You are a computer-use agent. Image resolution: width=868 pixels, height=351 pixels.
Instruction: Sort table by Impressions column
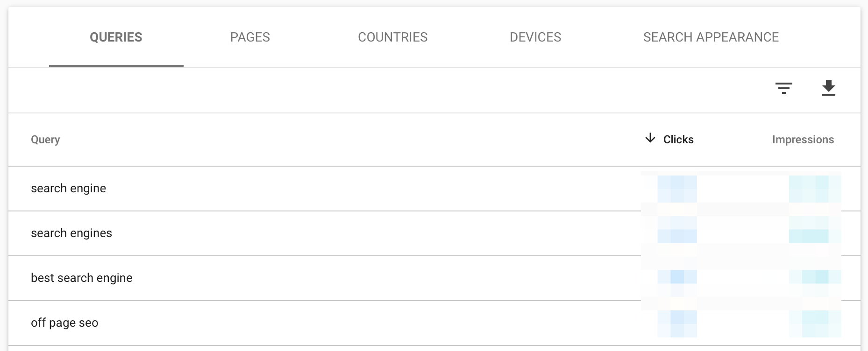(803, 140)
